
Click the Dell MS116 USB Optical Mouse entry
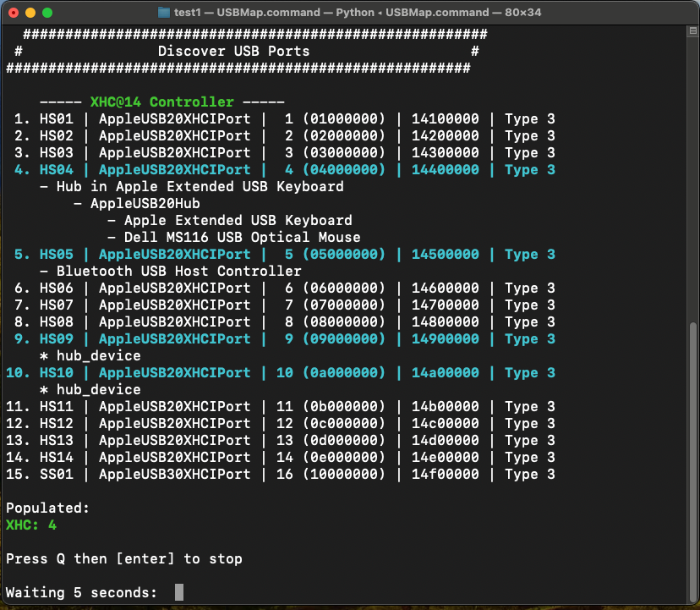(x=242, y=237)
